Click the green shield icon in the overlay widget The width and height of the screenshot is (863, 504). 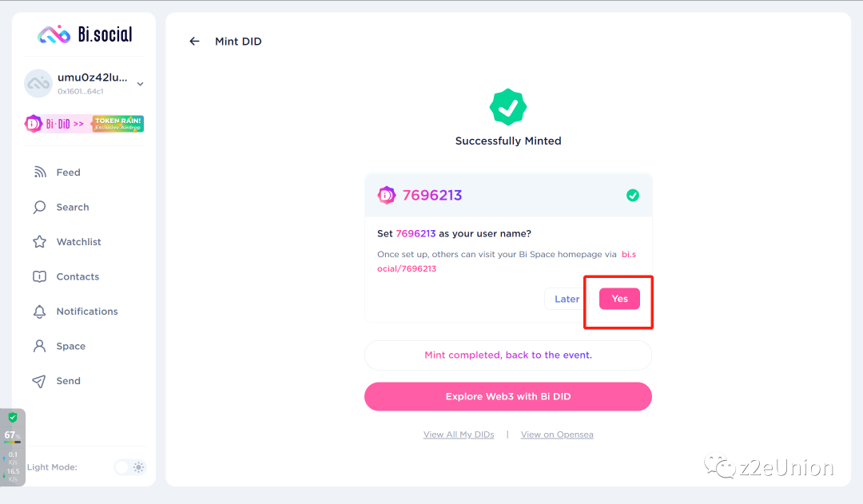click(12, 417)
